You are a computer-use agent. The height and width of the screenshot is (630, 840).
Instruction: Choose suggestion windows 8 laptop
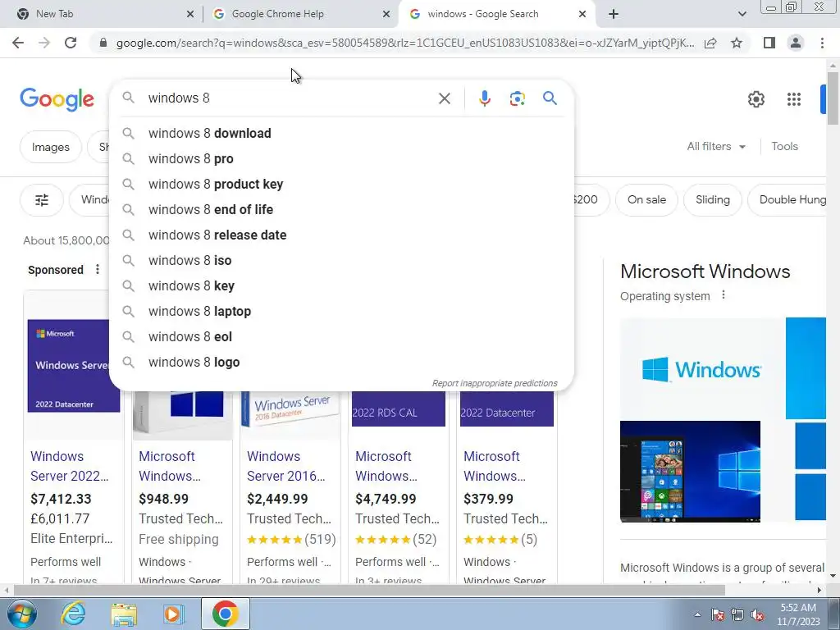(x=342, y=311)
